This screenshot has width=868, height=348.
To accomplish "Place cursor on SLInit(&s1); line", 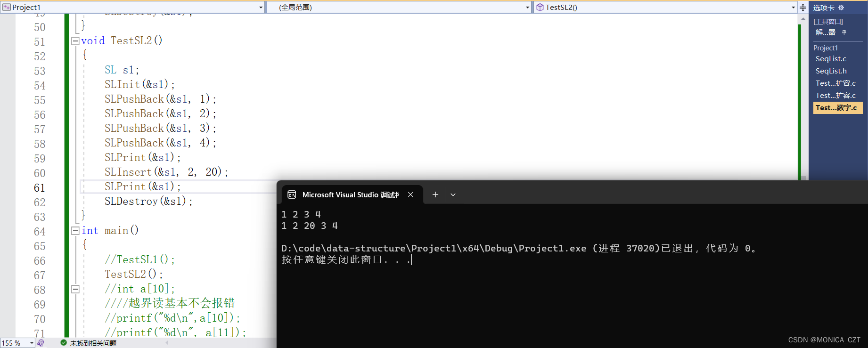I will tap(139, 84).
